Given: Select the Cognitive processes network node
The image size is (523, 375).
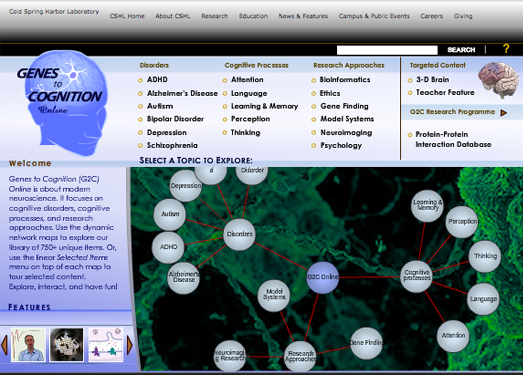Looking at the screenshot, I should pos(417,275).
